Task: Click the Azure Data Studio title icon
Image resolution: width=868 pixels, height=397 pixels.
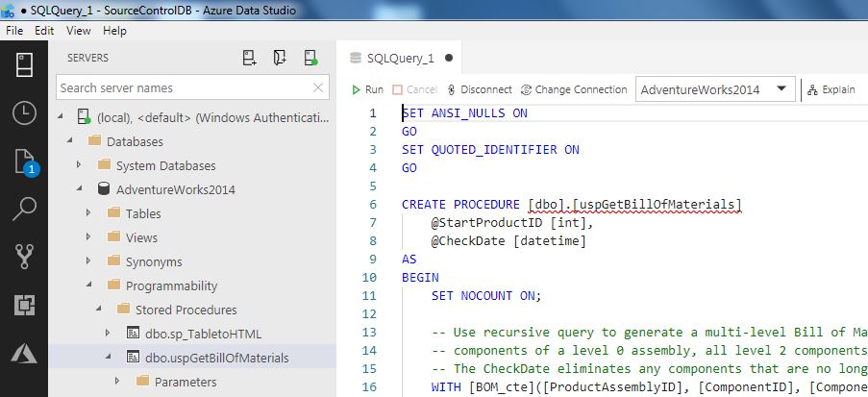Action: coord(8,10)
